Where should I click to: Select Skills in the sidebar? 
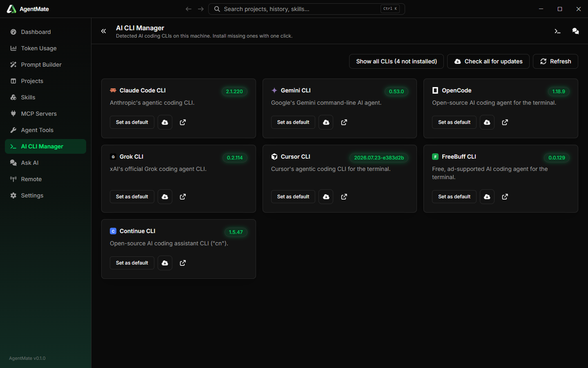45,97
